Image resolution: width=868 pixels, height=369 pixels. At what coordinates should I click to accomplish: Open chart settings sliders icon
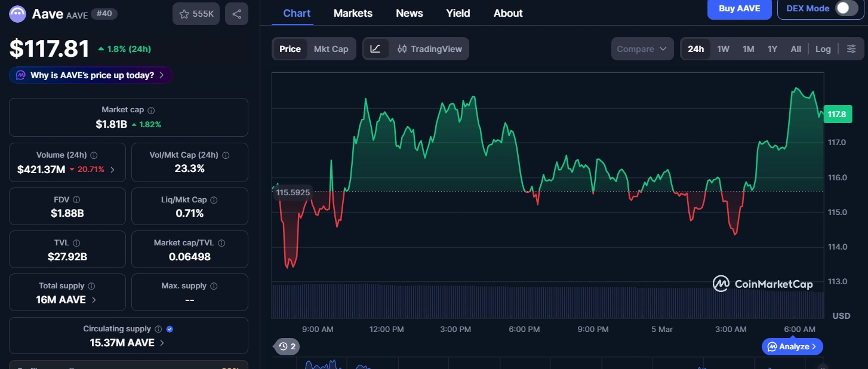[x=852, y=48]
